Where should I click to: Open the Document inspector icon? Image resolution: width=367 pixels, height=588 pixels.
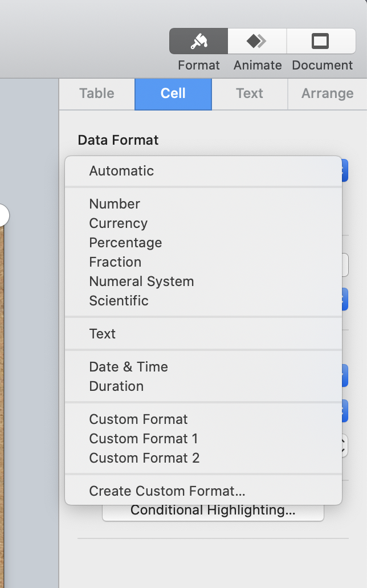pos(320,41)
